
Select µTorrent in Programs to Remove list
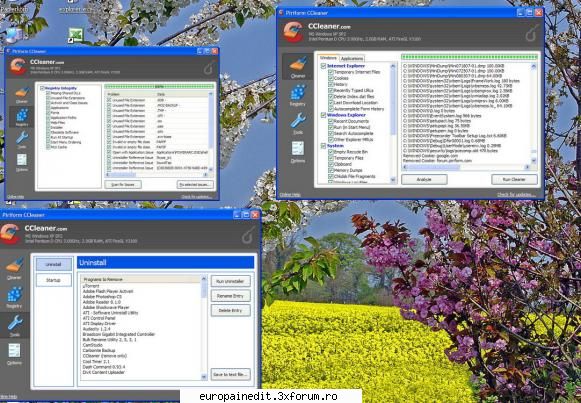pos(91,286)
